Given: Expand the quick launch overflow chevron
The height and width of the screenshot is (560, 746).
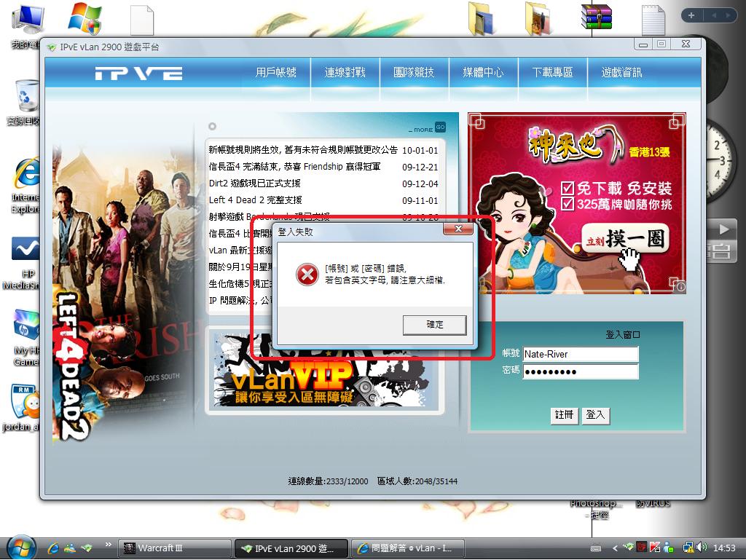Looking at the screenshot, I should pyautogui.click(x=108, y=544).
